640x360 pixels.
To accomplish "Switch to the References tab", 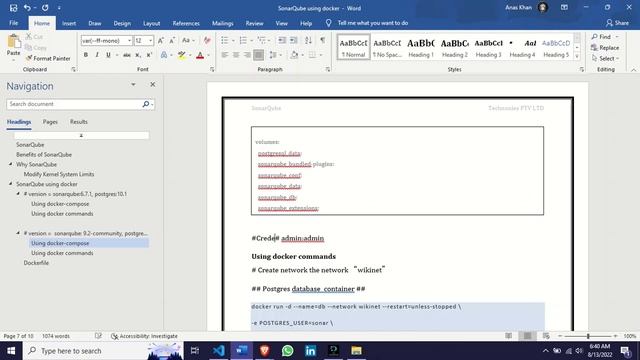I will (x=186, y=23).
